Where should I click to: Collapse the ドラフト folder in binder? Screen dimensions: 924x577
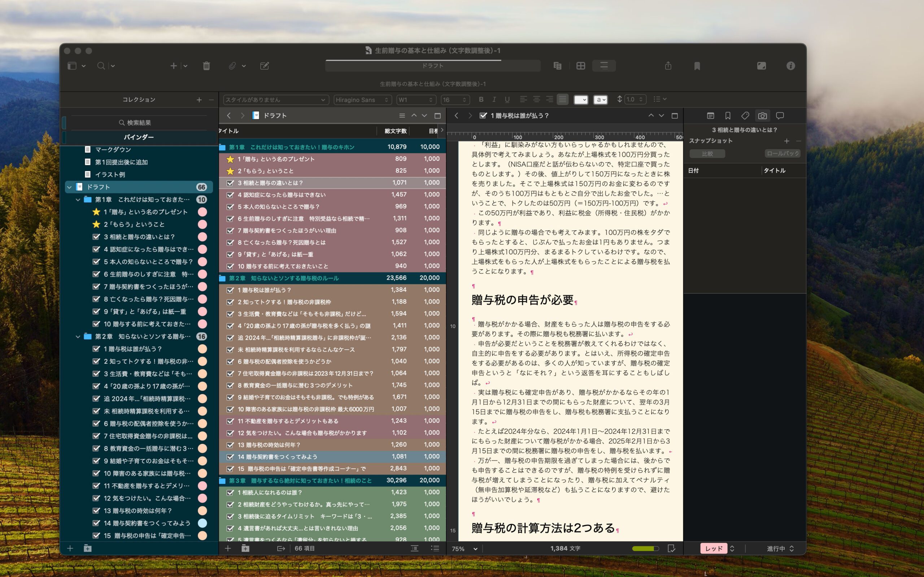point(69,187)
